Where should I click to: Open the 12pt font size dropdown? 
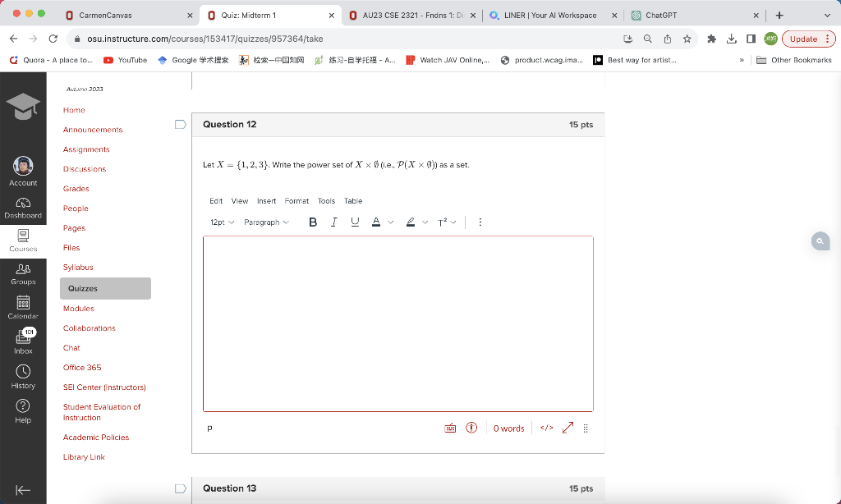222,222
